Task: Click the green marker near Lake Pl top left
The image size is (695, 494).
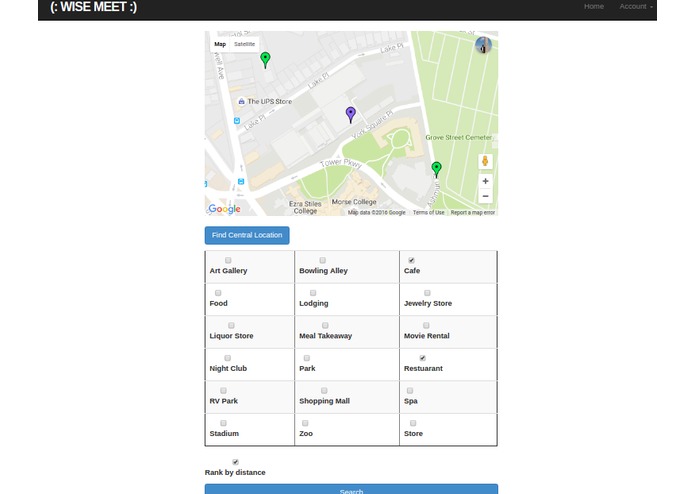Action: pyautogui.click(x=265, y=60)
